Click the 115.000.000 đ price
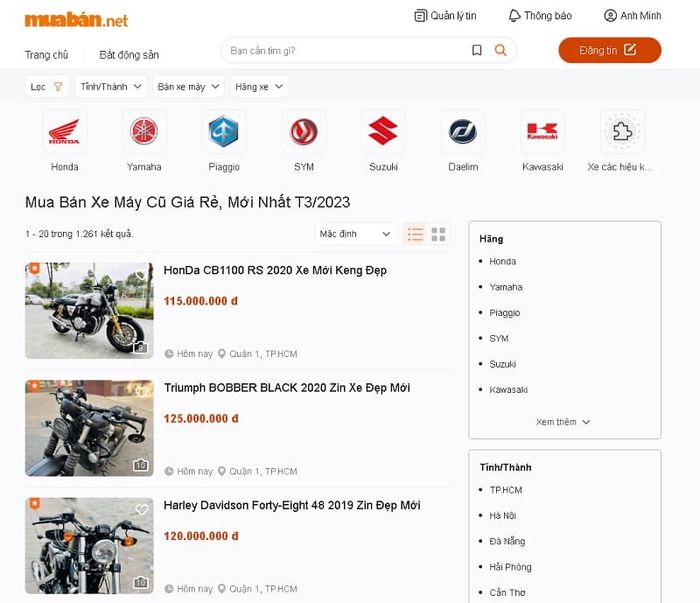This screenshot has height=603, width=700. click(x=201, y=301)
